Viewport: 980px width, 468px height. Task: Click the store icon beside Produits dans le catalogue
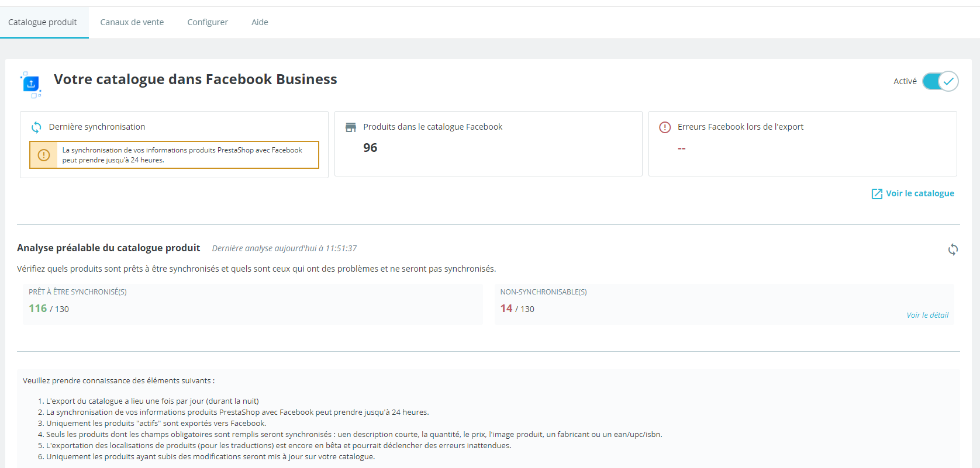351,127
